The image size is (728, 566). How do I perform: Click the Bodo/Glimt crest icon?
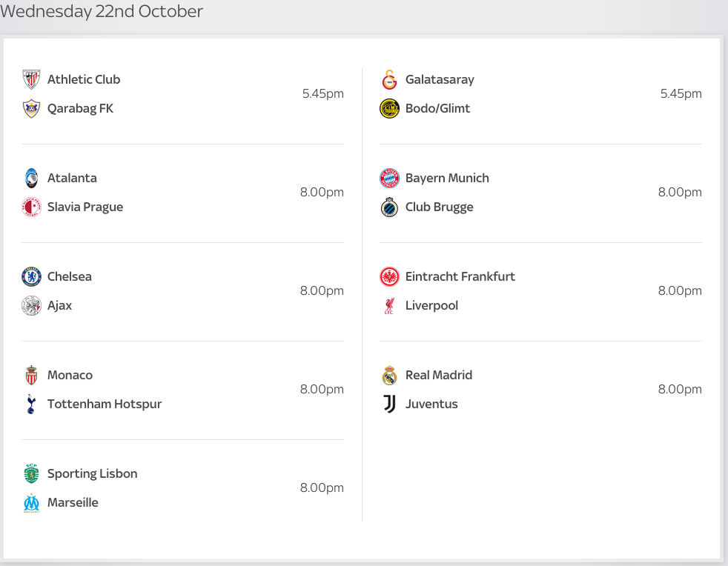click(389, 108)
